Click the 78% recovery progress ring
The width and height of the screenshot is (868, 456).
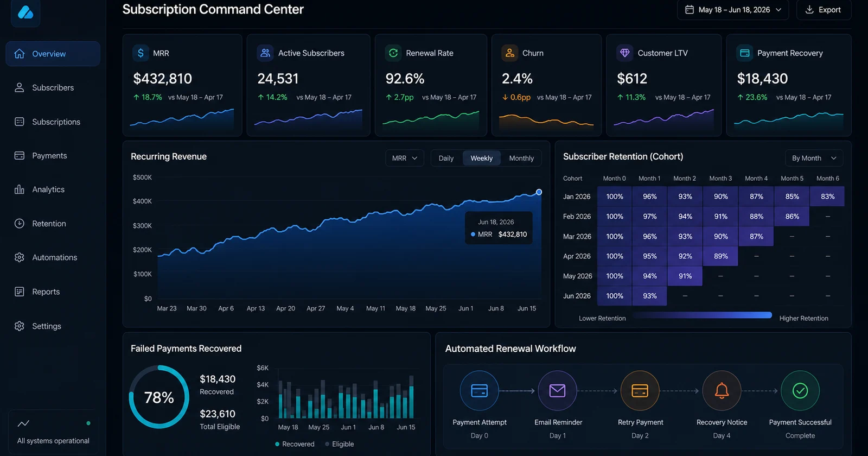click(x=159, y=397)
